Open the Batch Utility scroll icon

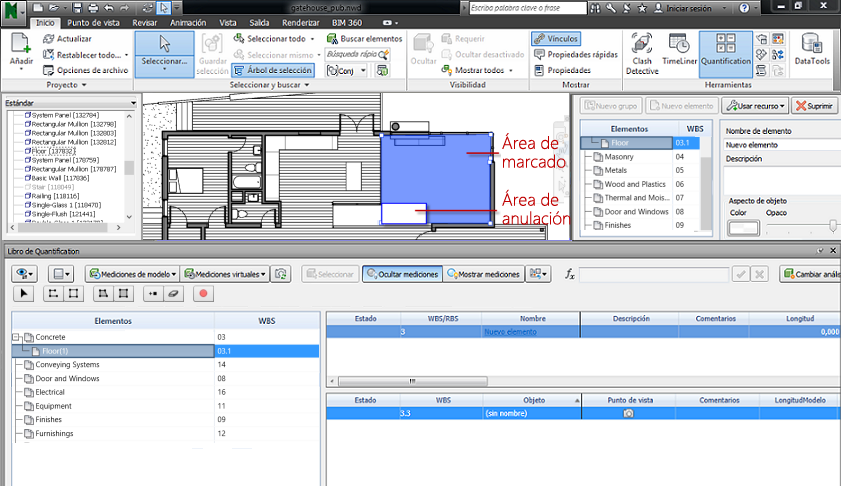[x=762, y=70]
